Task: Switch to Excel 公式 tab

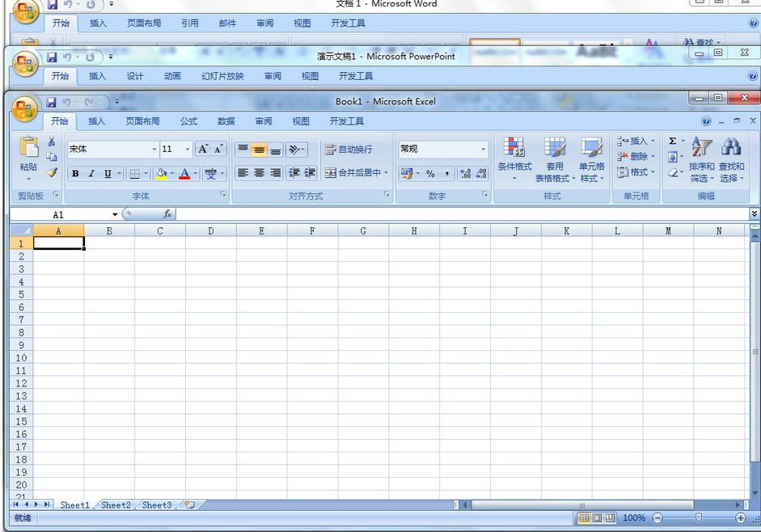Action: pyautogui.click(x=188, y=121)
